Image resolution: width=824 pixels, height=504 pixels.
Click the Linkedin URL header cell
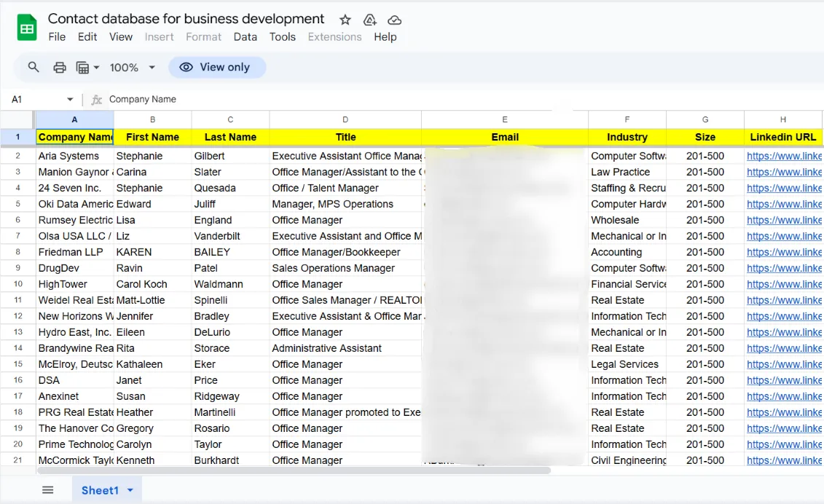pyautogui.click(x=783, y=137)
